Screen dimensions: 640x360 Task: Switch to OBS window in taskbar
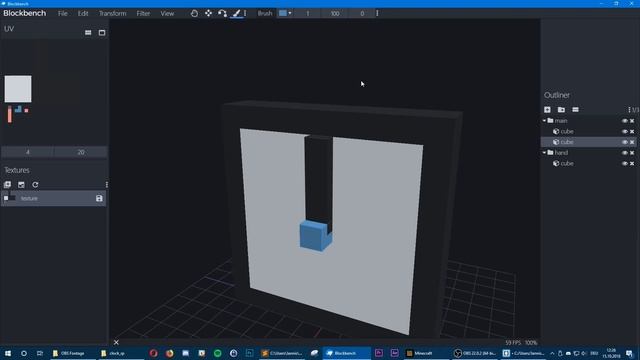click(475, 353)
